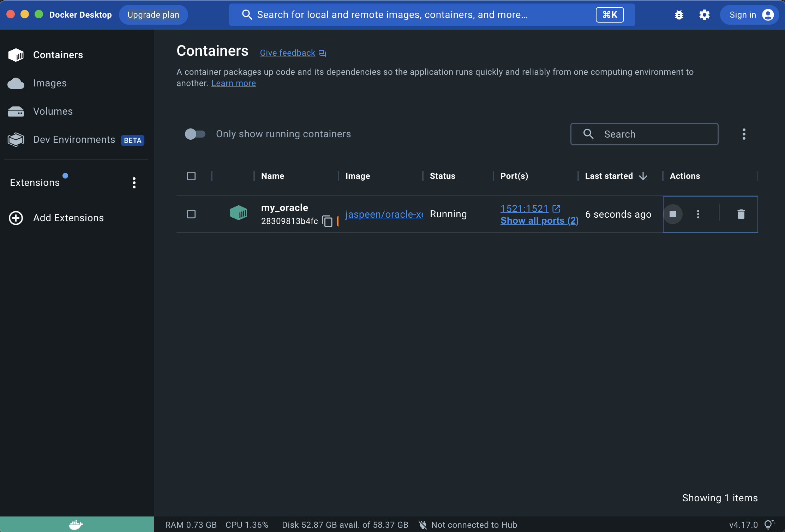Check the select-all containers checkbox

point(191,176)
